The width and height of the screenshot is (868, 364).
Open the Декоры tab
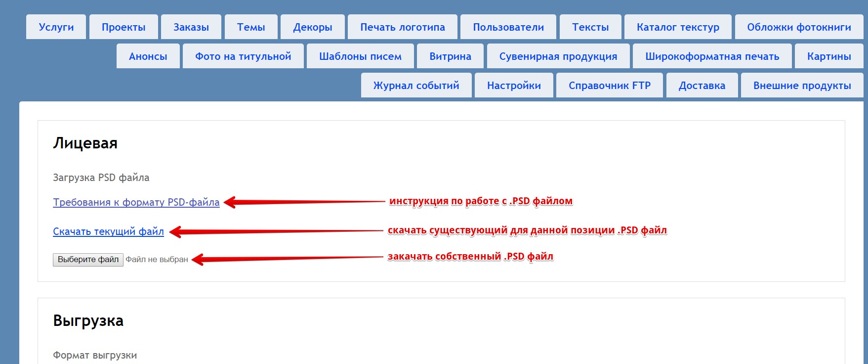(313, 27)
